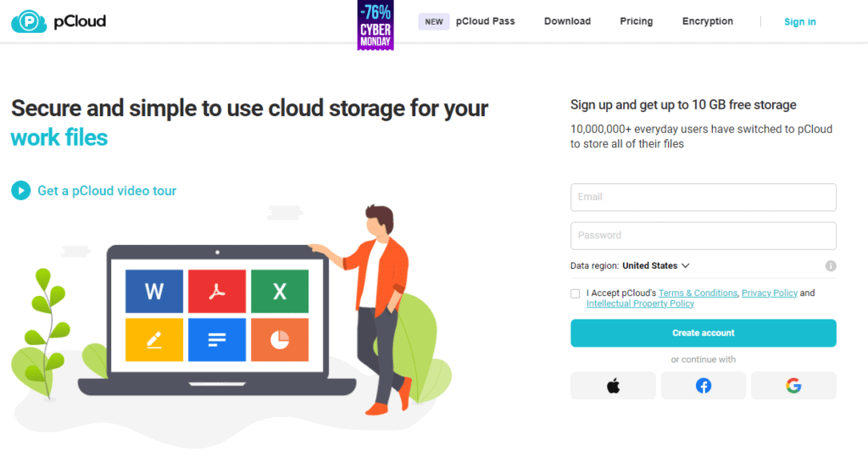Open the pCloud Pass menu item
This screenshot has height=457, width=868.
[x=485, y=21]
